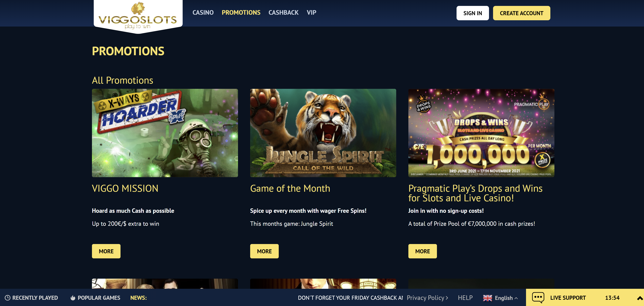Click the ViggoSlots logo
Viewport: 644px width, 306px height.
point(138,16)
